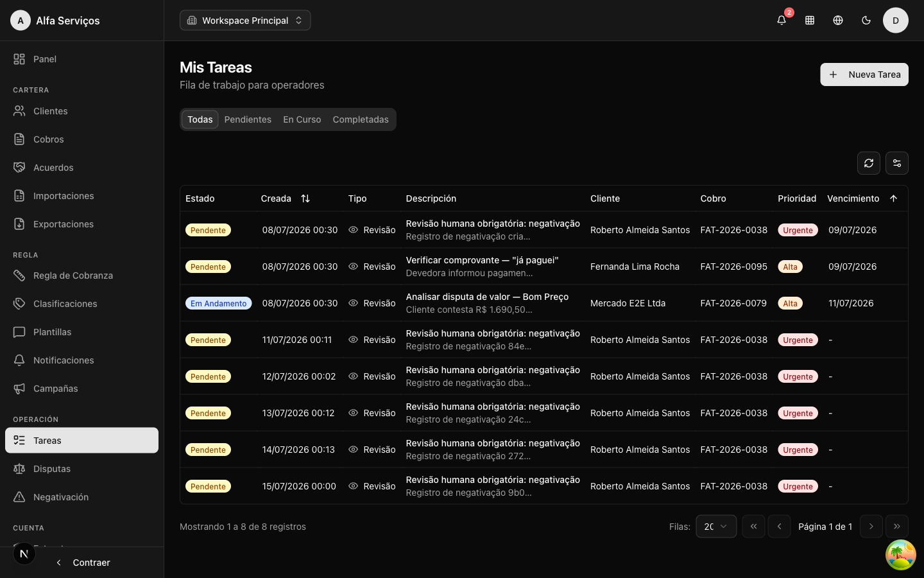Screen dimensions: 924x578
Task: Switch to the Pendientes tab
Action: pyautogui.click(x=248, y=119)
